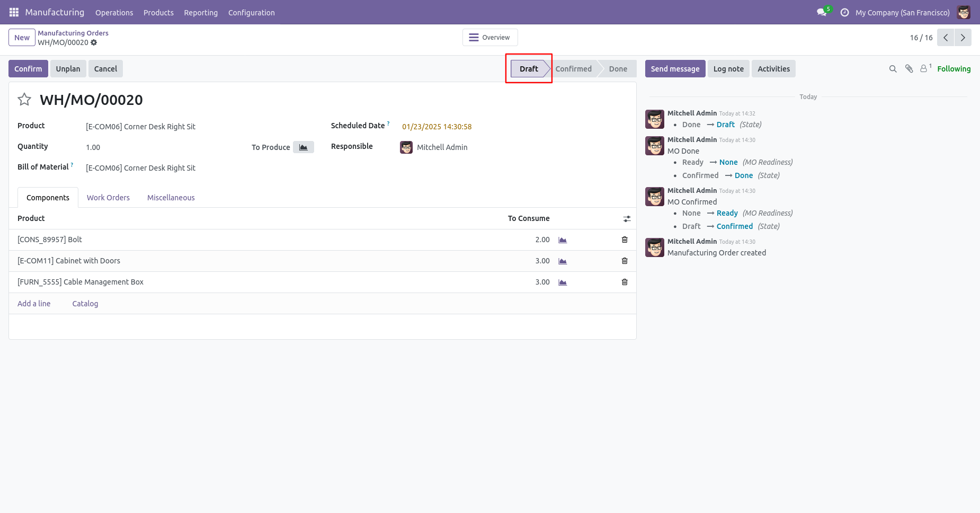Go to next record arrow
This screenshot has width=980, height=513.
[x=963, y=38]
